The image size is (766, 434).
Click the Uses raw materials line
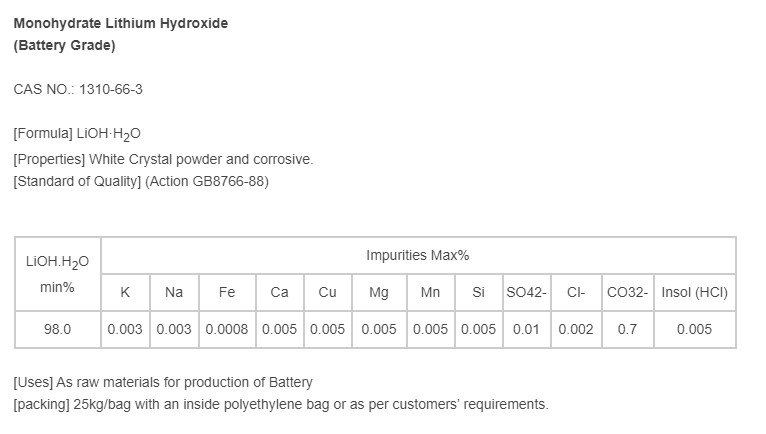tap(163, 382)
